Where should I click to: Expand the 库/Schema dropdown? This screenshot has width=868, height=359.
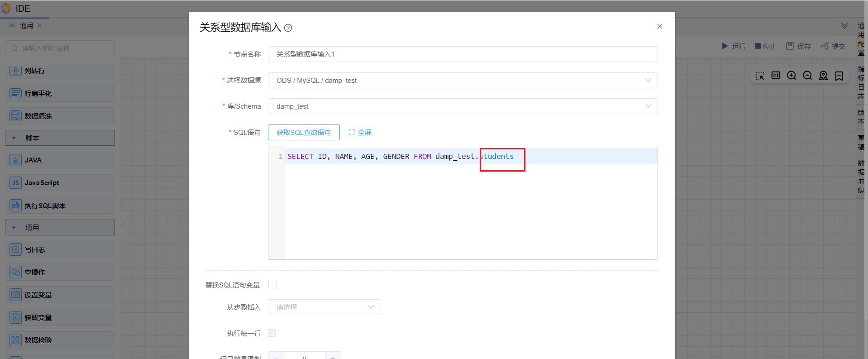pyautogui.click(x=463, y=106)
